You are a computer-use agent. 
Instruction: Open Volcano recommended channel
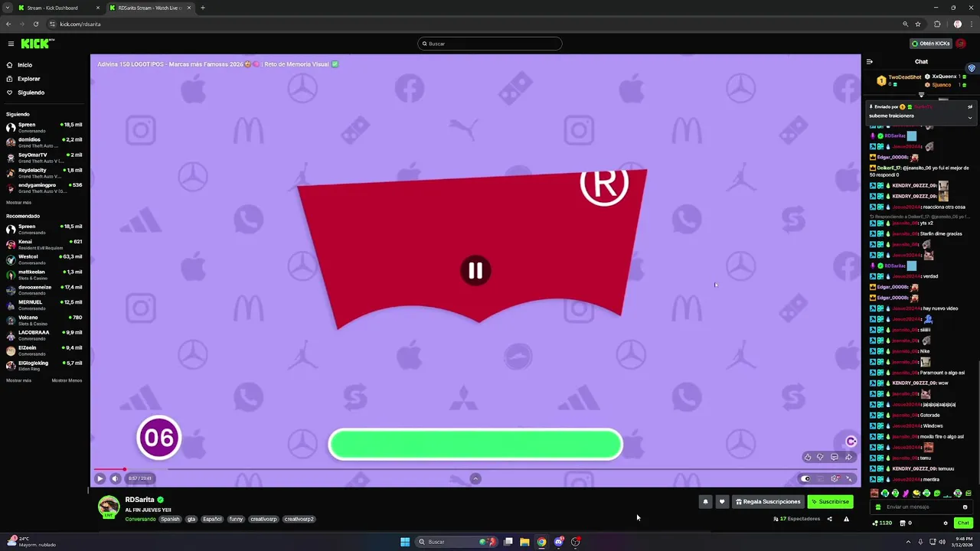[x=44, y=320]
